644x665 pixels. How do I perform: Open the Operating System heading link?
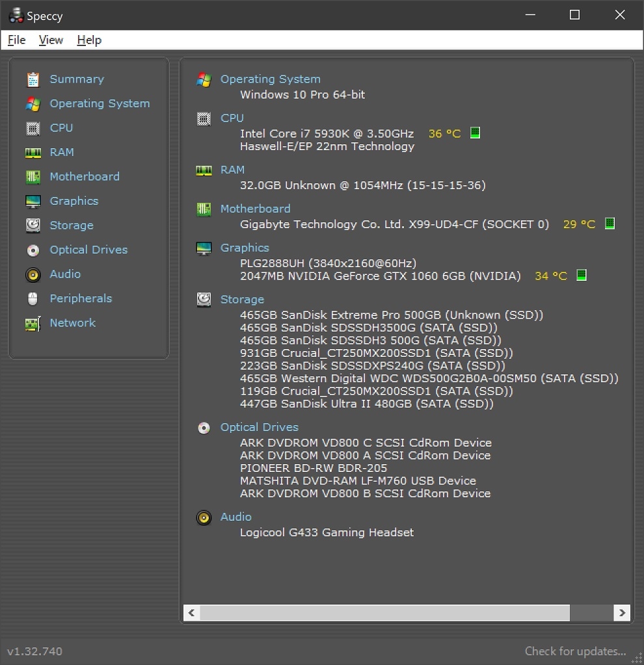tap(271, 79)
